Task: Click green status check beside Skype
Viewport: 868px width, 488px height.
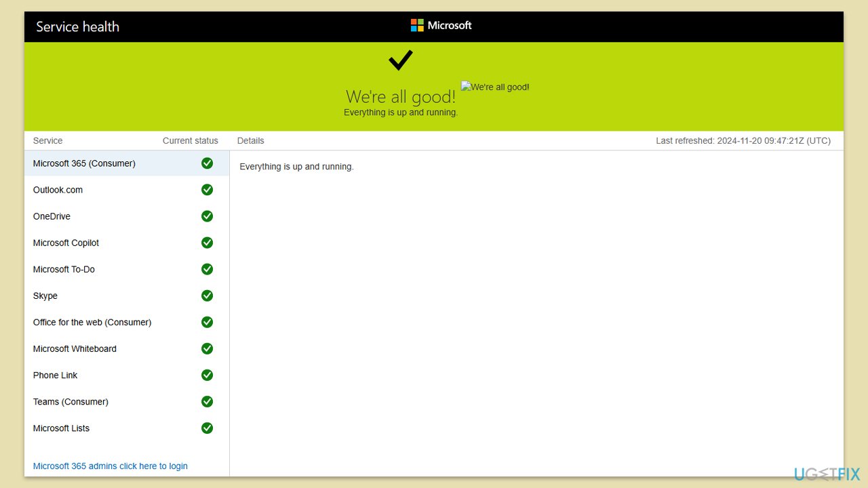Action: point(208,296)
